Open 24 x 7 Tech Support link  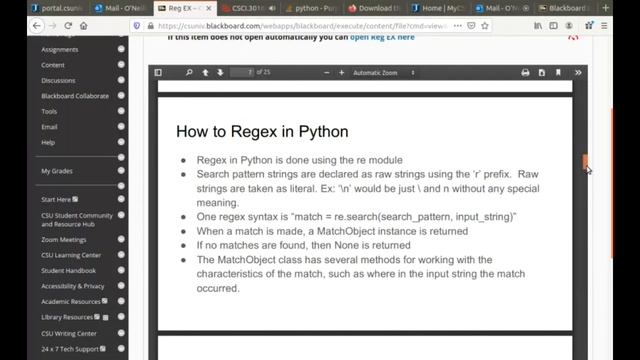click(70, 349)
